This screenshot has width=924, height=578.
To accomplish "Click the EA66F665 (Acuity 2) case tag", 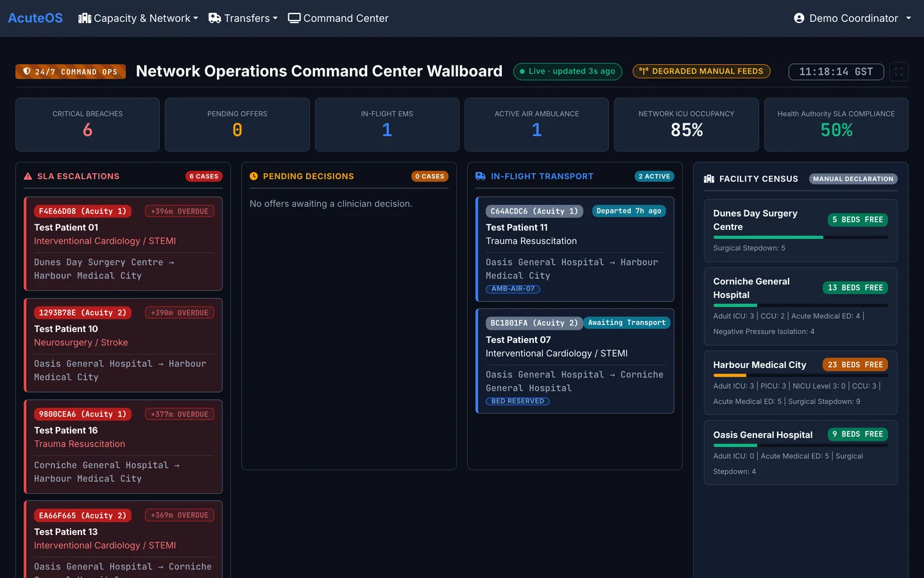I will 83,516.
